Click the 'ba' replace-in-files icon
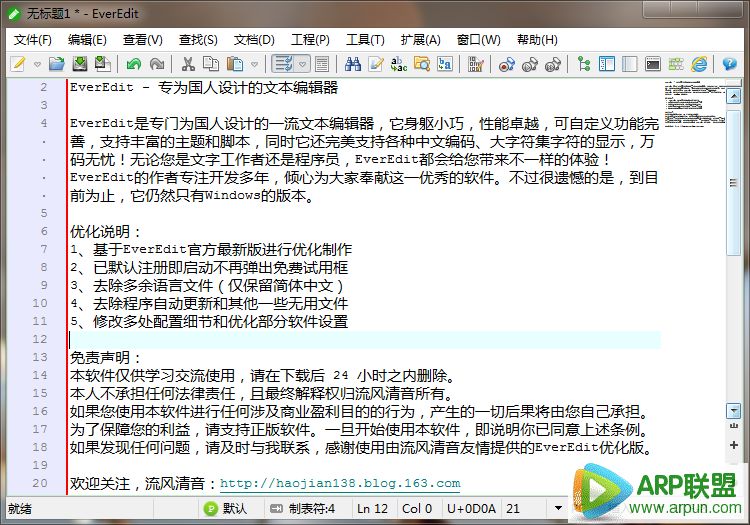The width and height of the screenshot is (750, 525). point(445,64)
